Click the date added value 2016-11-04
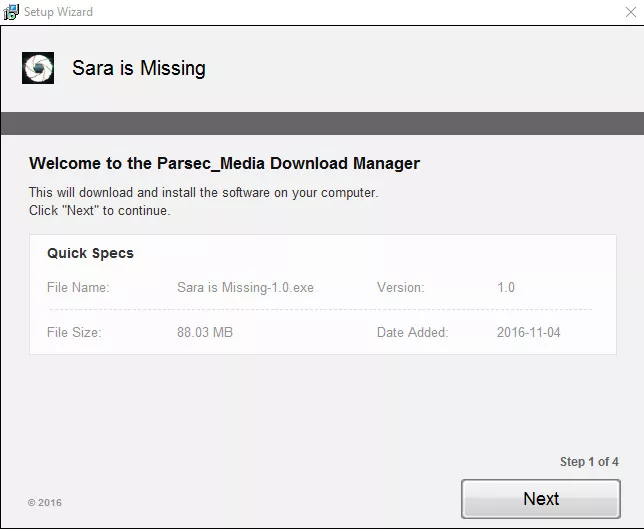Viewport: 644px width, 529px height. [528, 332]
